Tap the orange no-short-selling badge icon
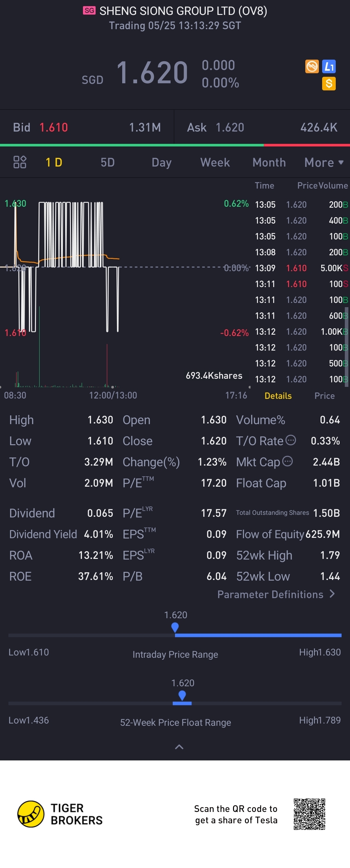This screenshot has width=350, height=868. click(312, 66)
